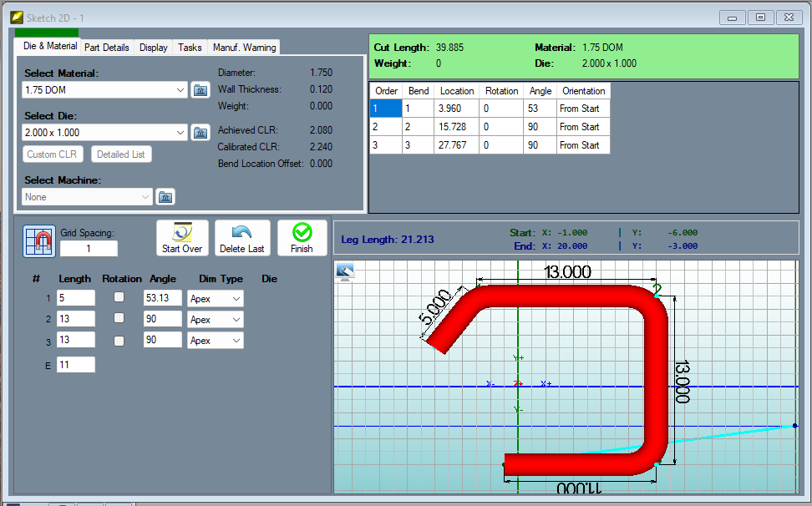Select Order cell 1 in bend table
The image size is (812, 506).
386,109
